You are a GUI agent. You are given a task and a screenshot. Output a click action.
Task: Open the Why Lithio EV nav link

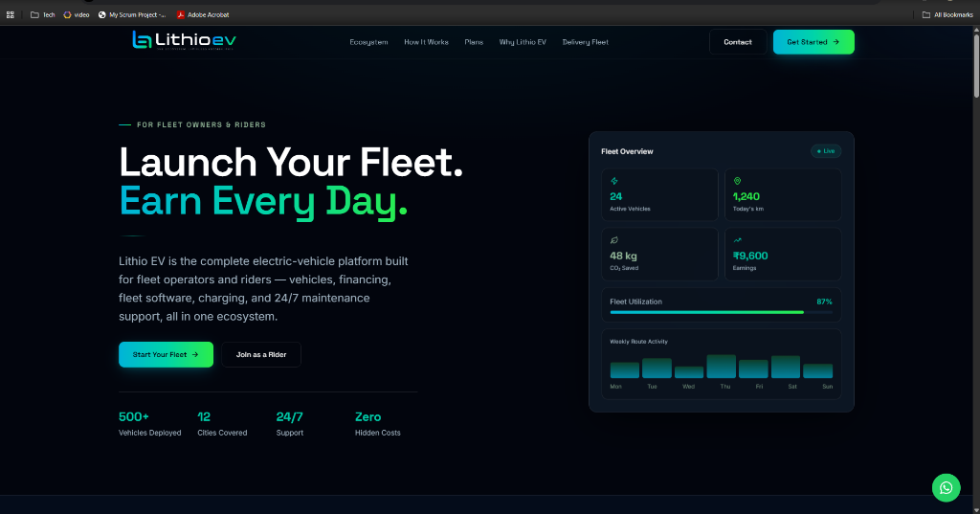523,42
